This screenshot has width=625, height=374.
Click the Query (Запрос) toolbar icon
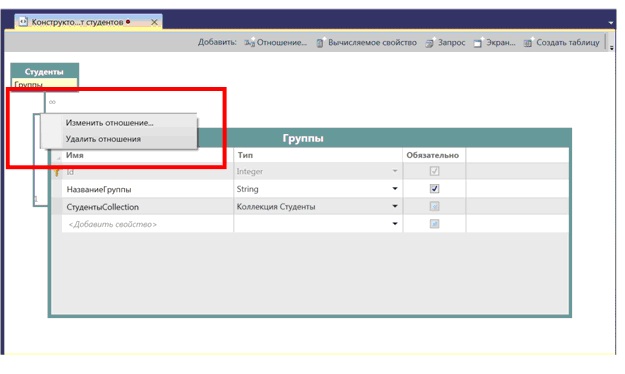430,43
